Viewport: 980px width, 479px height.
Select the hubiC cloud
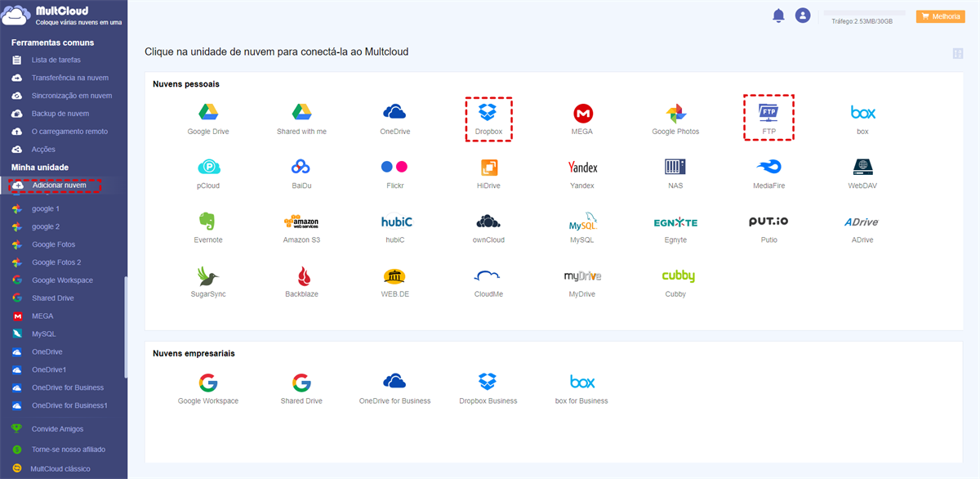395,227
